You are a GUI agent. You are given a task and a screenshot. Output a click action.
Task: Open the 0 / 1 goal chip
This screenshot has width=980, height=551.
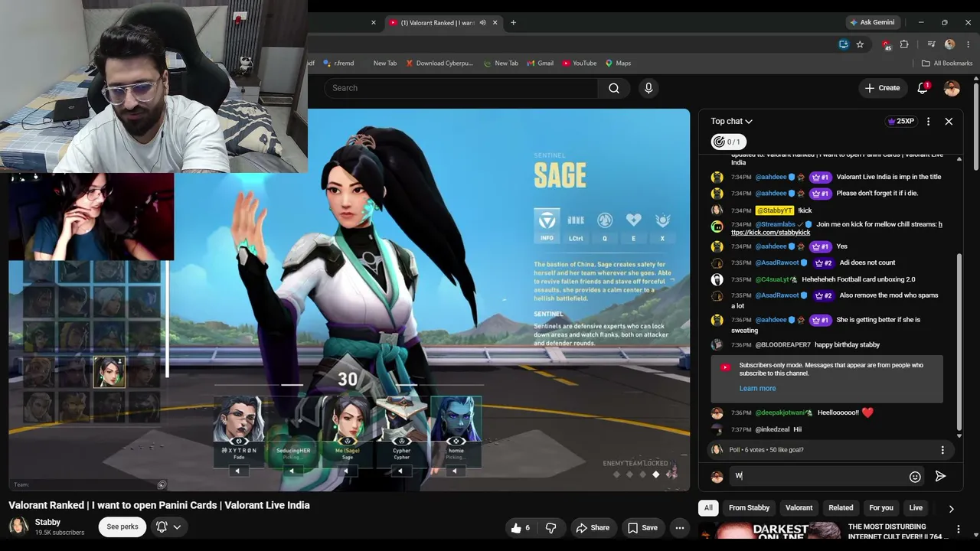pos(728,142)
